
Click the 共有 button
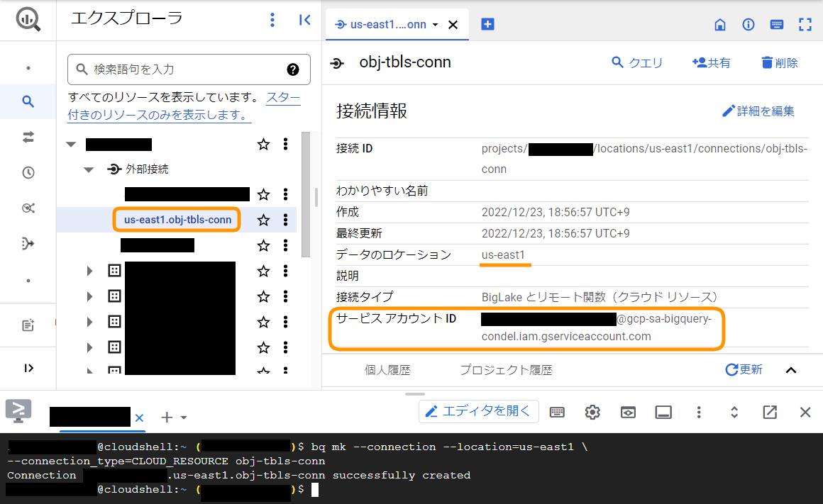[711, 63]
